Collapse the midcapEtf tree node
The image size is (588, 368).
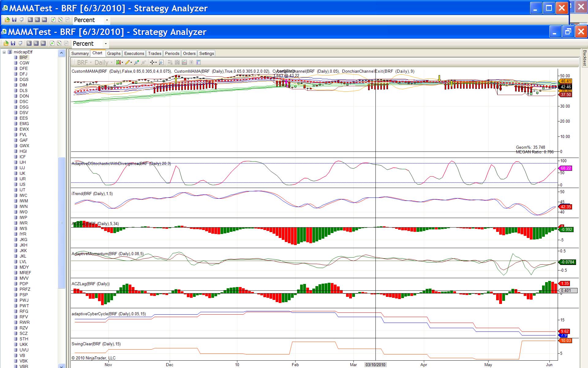[x=4, y=52]
